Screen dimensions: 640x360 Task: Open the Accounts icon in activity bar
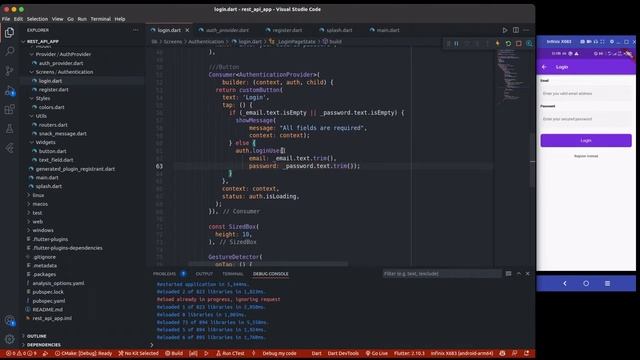9,320
